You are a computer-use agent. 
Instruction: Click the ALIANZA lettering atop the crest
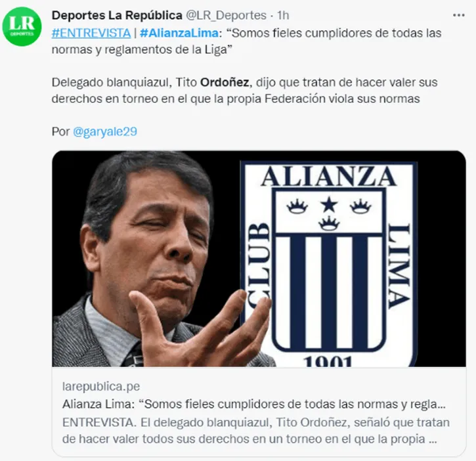(329, 177)
